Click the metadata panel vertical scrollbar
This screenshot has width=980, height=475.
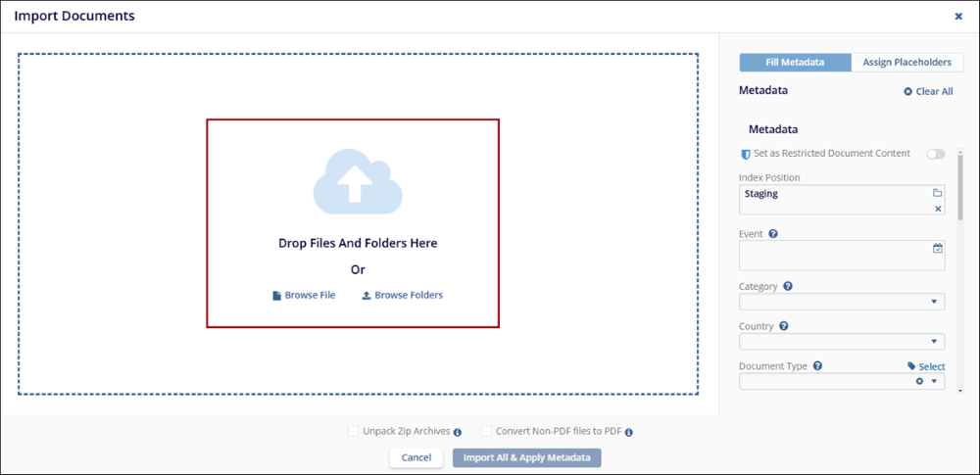click(x=960, y=186)
